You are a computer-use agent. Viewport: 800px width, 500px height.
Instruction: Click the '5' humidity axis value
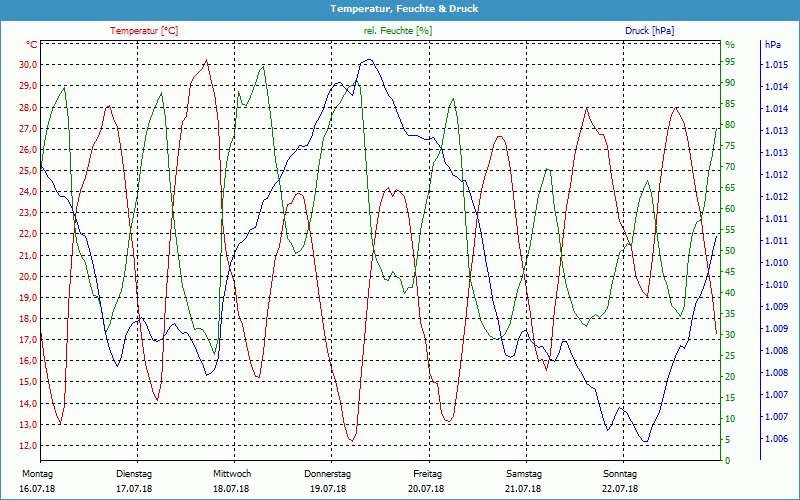coord(728,439)
